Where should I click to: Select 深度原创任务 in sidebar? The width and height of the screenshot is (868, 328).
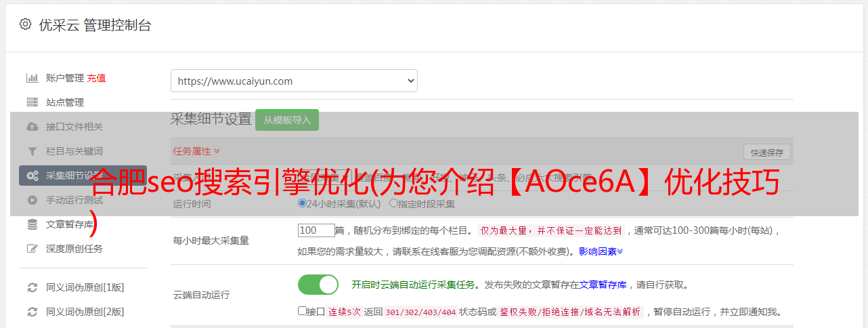coord(74,249)
